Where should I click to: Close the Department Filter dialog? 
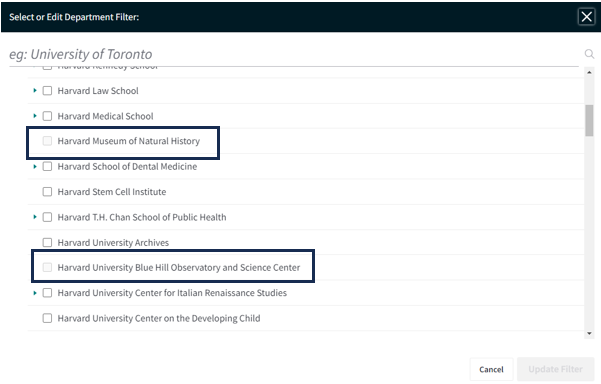tap(586, 17)
